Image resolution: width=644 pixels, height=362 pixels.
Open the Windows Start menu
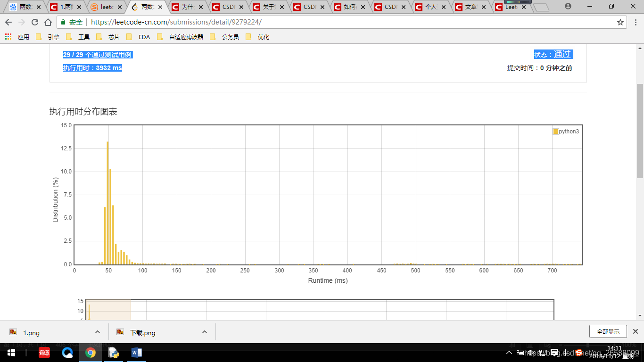click(x=11, y=353)
